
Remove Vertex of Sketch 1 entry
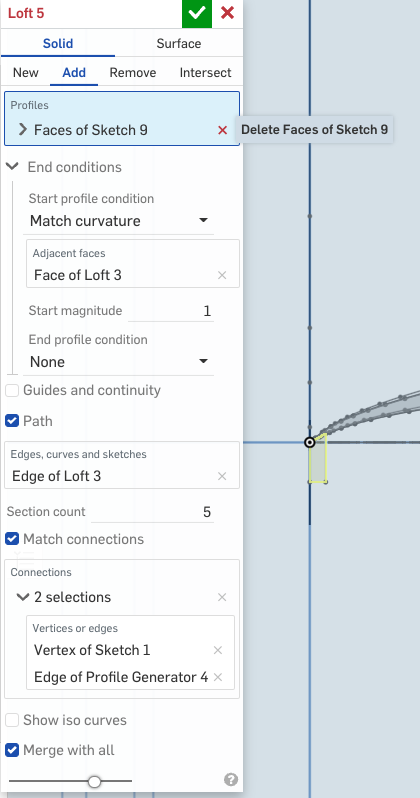coord(218,650)
